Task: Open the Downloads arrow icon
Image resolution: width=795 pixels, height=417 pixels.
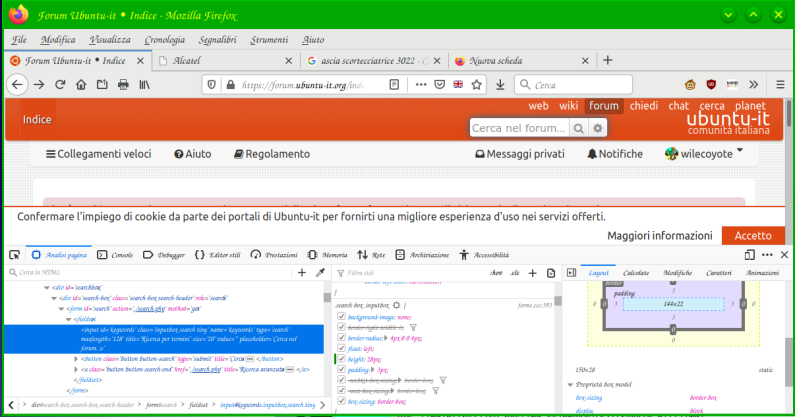Action: [500, 85]
